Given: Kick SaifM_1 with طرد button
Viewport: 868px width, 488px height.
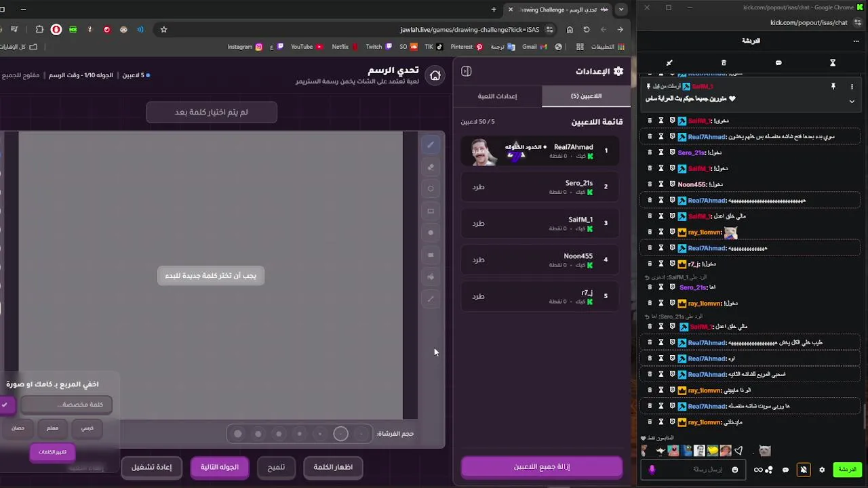Looking at the screenshot, I should pos(478,224).
